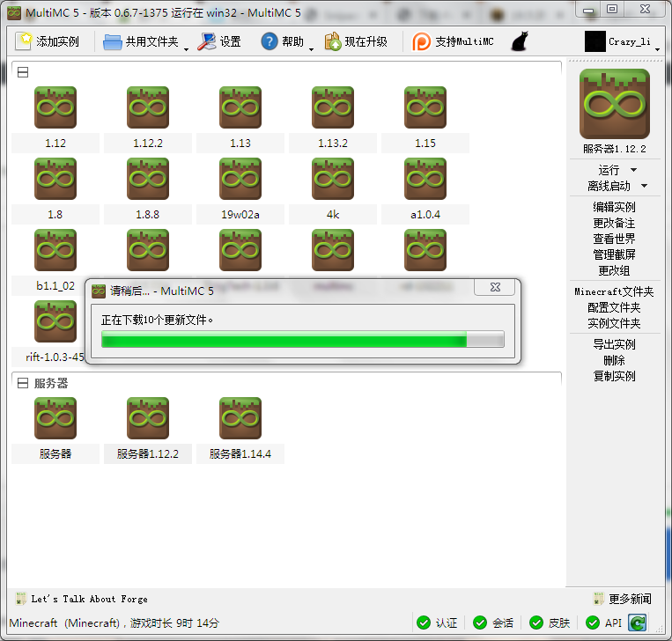Select the 1.15 instance icon
The height and width of the screenshot is (641, 672).
[x=425, y=107]
